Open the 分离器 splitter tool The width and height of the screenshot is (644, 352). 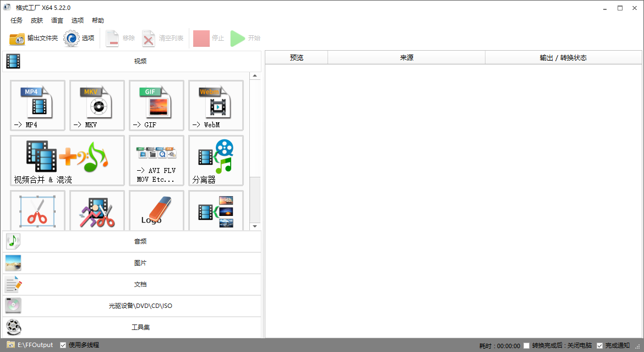point(215,160)
